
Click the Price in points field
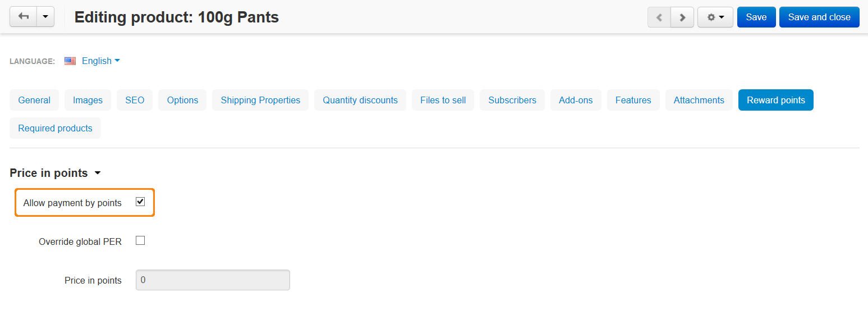pos(213,280)
